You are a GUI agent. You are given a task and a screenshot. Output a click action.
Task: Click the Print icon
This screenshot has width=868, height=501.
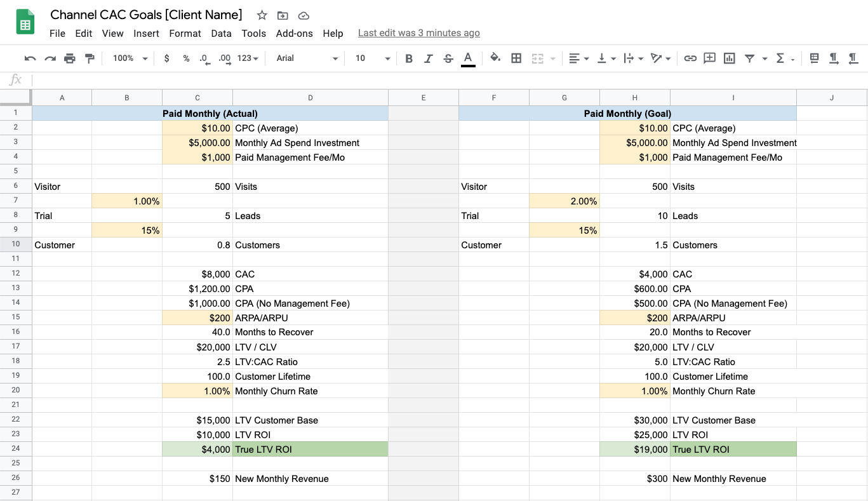(69, 58)
